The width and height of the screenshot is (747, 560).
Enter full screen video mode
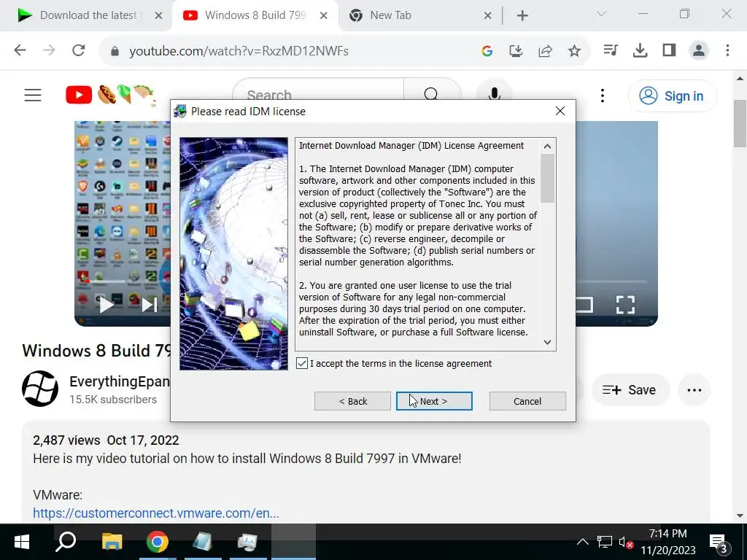(x=625, y=305)
